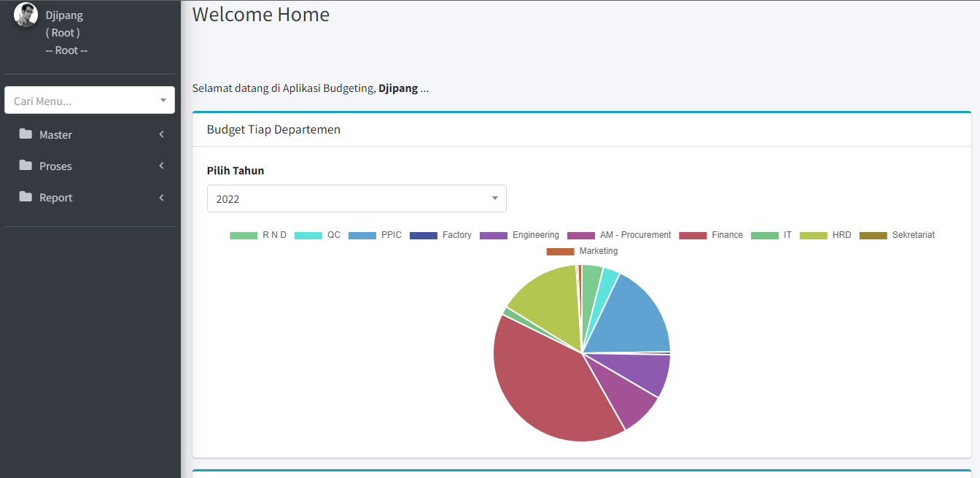Click the Report folder icon
The image size is (980, 478).
[x=26, y=197]
